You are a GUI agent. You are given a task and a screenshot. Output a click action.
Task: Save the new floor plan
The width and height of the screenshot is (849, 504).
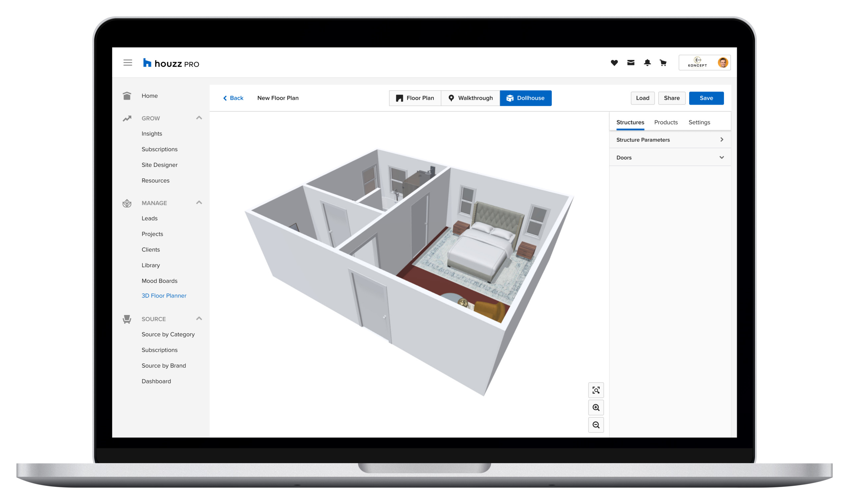tap(706, 98)
